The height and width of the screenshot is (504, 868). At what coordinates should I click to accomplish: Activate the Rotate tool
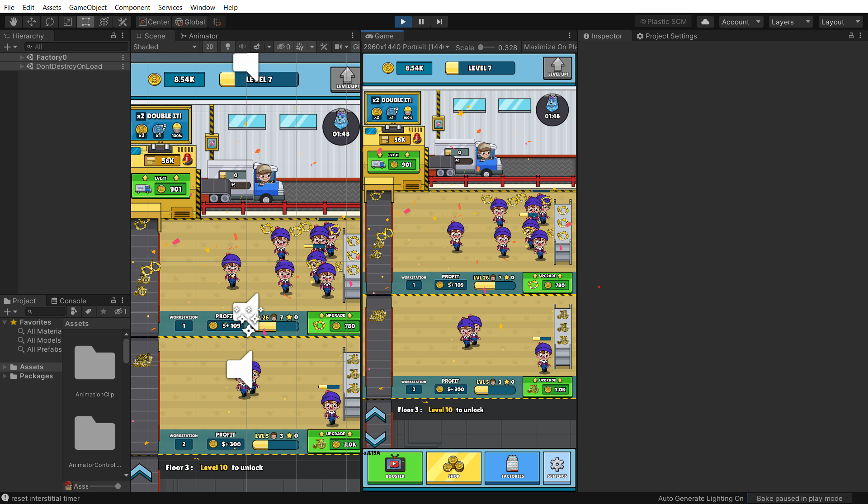[49, 22]
